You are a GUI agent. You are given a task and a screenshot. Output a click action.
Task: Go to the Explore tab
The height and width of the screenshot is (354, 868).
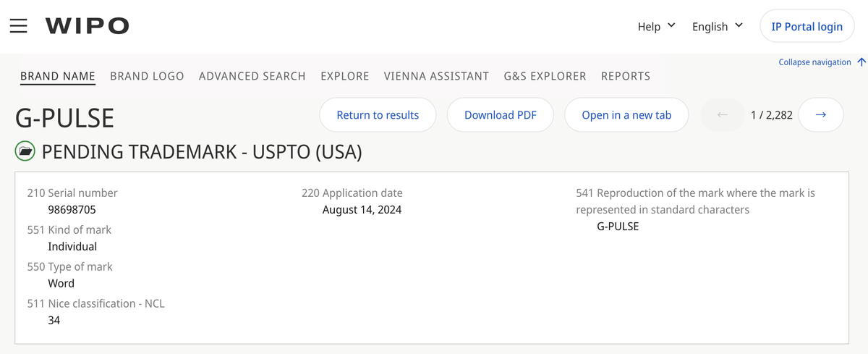pyautogui.click(x=345, y=76)
